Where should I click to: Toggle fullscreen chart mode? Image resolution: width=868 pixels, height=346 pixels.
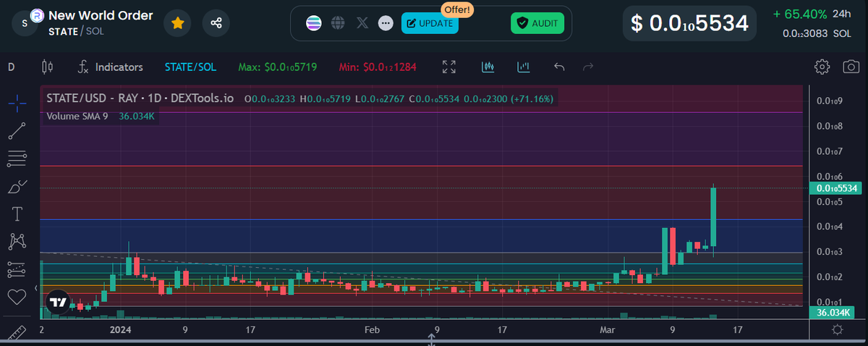point(449,67)
